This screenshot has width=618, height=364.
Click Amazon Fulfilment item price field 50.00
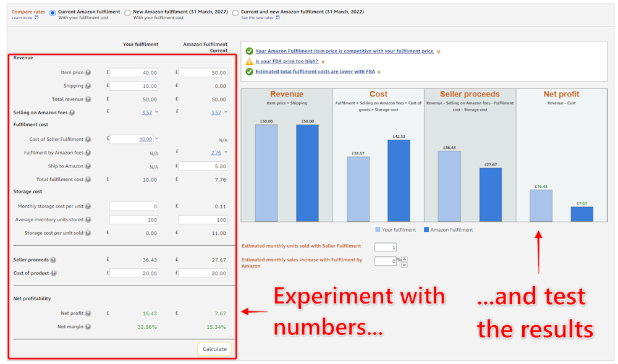point(203,72)
